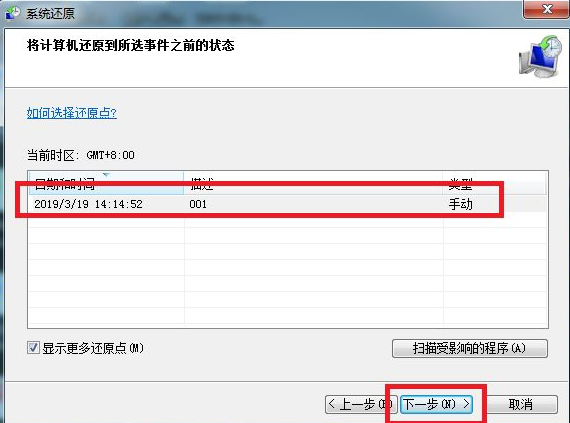Click the 描述 column header
The image size is (570, 423).
313,184
